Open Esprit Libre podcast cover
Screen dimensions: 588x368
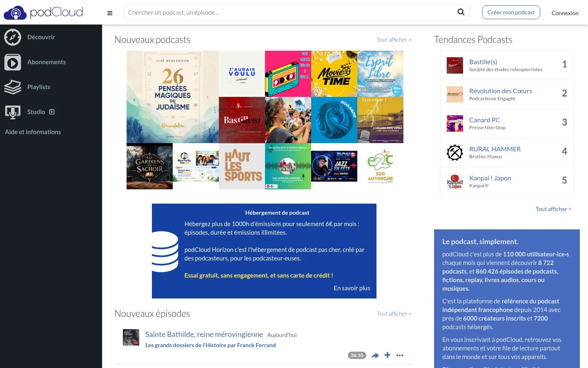click(x=380, y=74)
